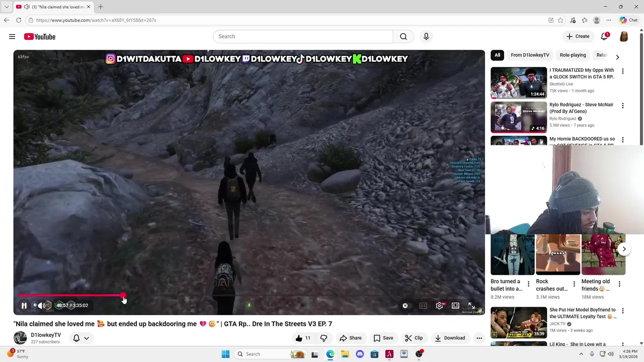Show hidden system tray icons
644x362 pixels.
tap(581, 354)
